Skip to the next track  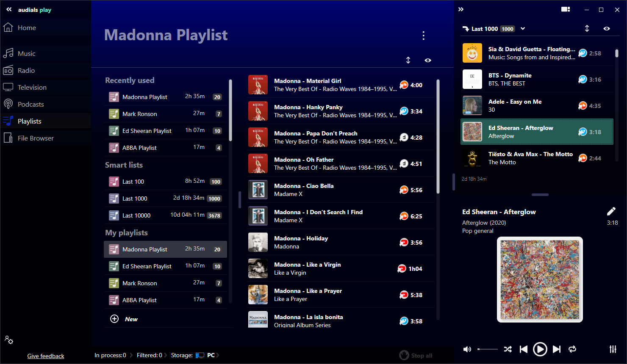pos(557,349)
